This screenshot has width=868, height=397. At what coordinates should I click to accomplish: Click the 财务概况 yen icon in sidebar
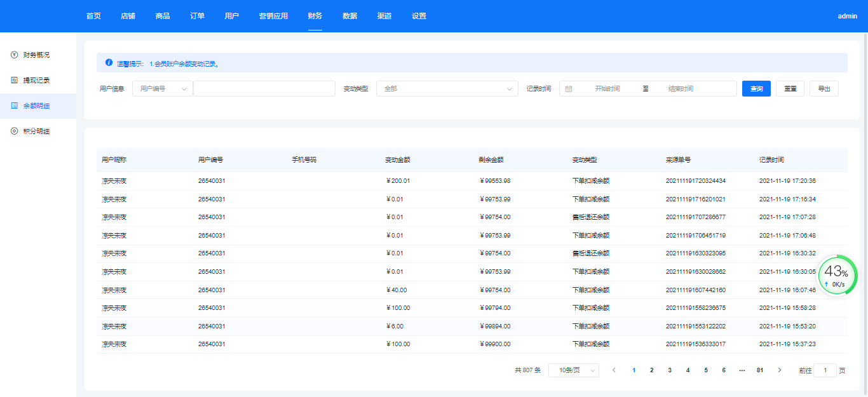(14, 55)
